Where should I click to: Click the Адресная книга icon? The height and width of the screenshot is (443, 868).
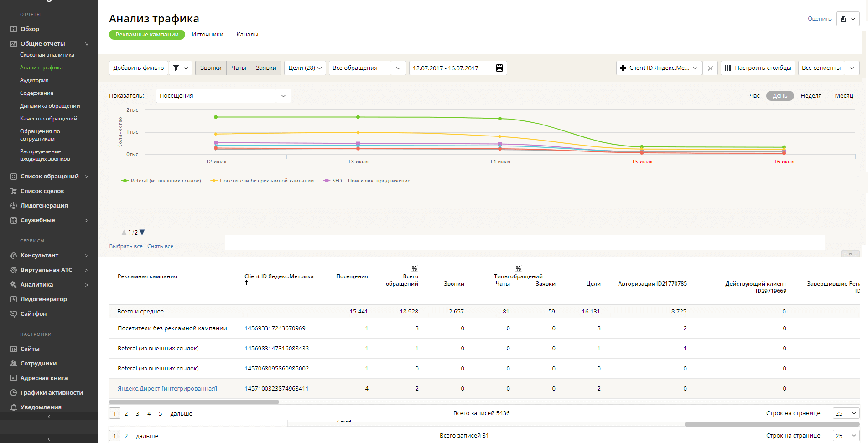click(14, 378)
